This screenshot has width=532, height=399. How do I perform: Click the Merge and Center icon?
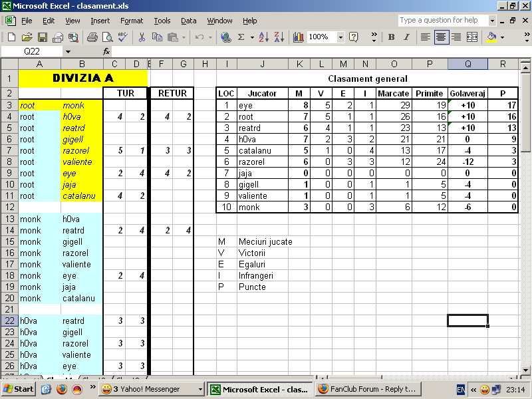pos(472,37)
